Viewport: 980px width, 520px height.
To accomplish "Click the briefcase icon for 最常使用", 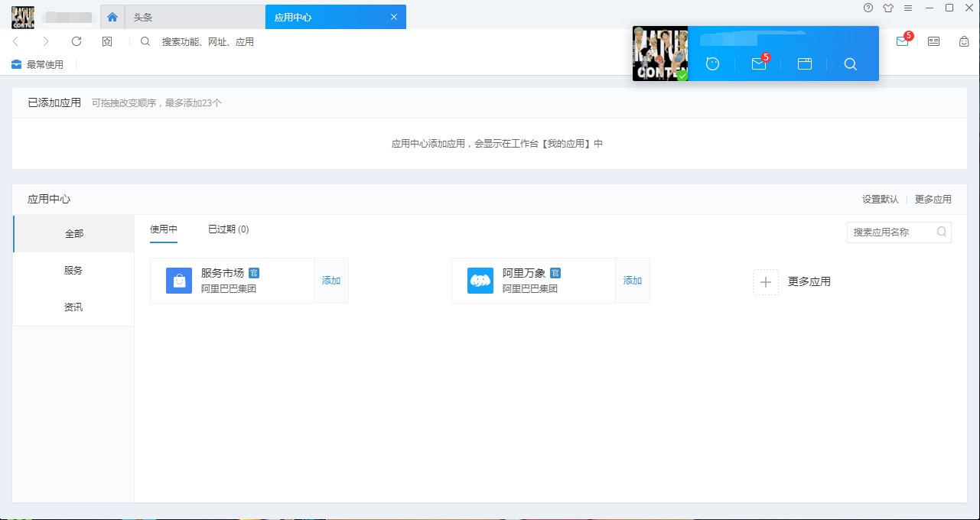I will coord(17,64).
